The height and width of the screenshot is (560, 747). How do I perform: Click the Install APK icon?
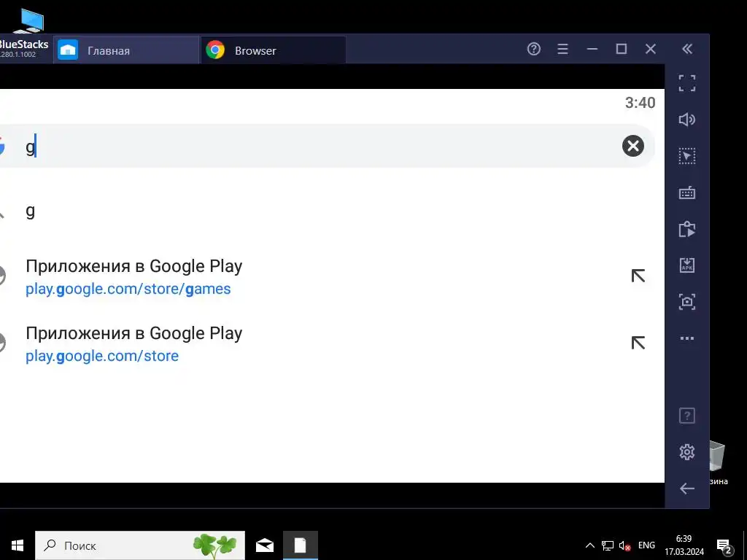[x=687, y=265]
